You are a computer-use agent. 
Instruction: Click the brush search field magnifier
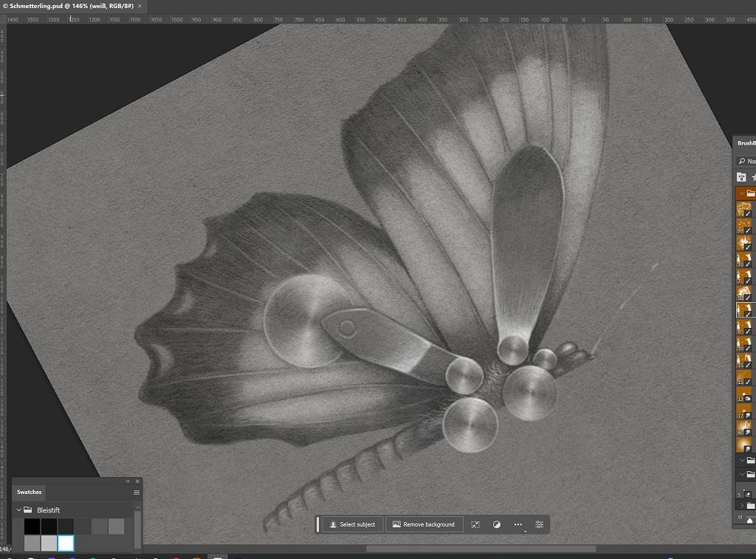pos(741,161)
